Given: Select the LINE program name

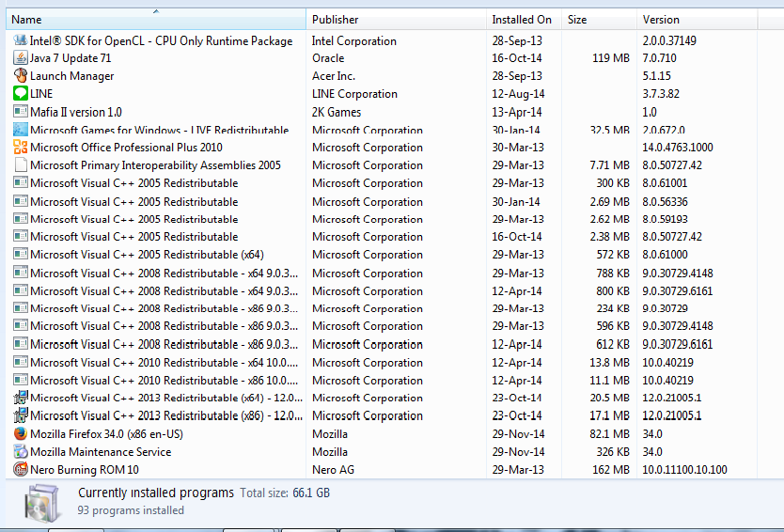Looking at the screenshot, I should pyautogui.click(x=41, y=93).
